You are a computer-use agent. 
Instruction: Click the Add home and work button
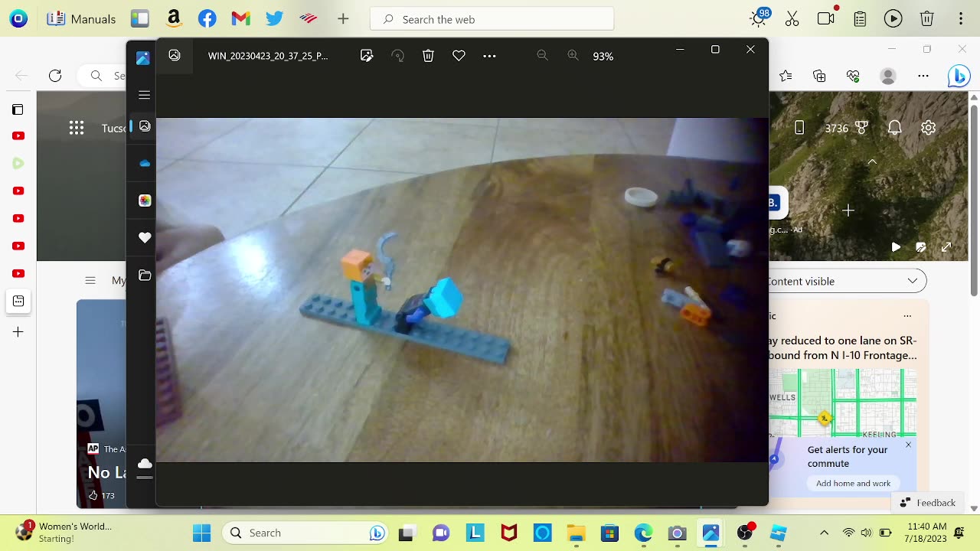pos(853,483)
